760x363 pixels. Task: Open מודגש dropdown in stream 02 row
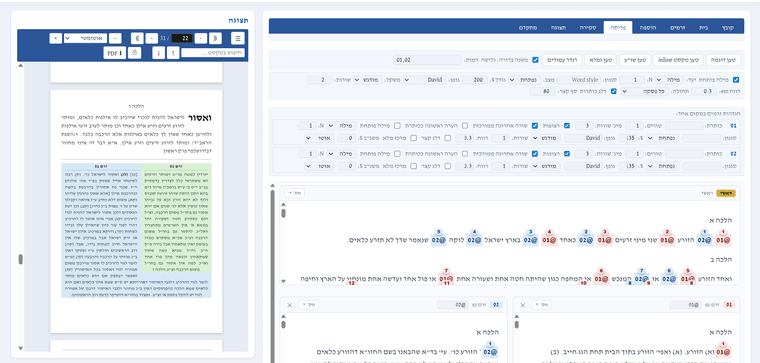pyautogui.click(x=545, y=166)
